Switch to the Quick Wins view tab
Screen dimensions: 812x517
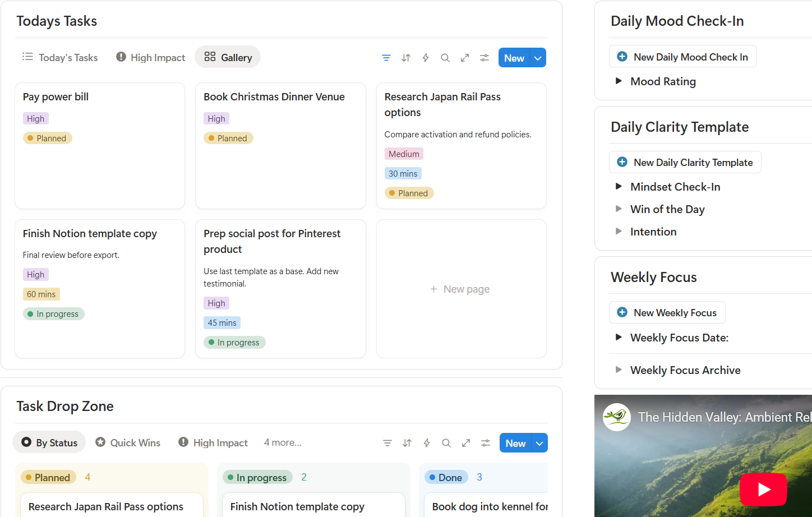click(128, 442)
